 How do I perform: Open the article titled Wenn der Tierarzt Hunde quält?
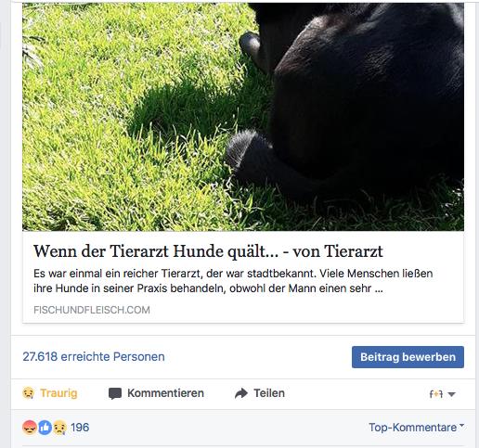[208, 251]
